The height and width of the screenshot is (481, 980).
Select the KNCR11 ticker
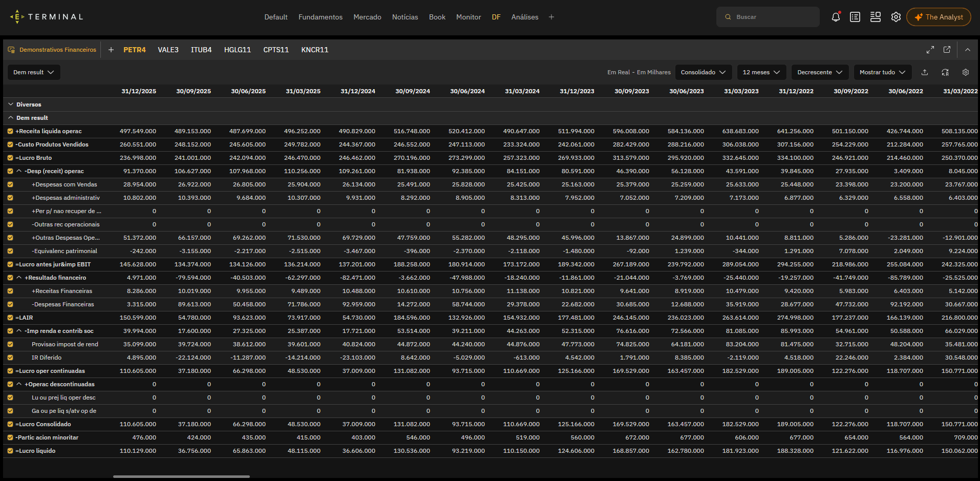click(315, 50)
